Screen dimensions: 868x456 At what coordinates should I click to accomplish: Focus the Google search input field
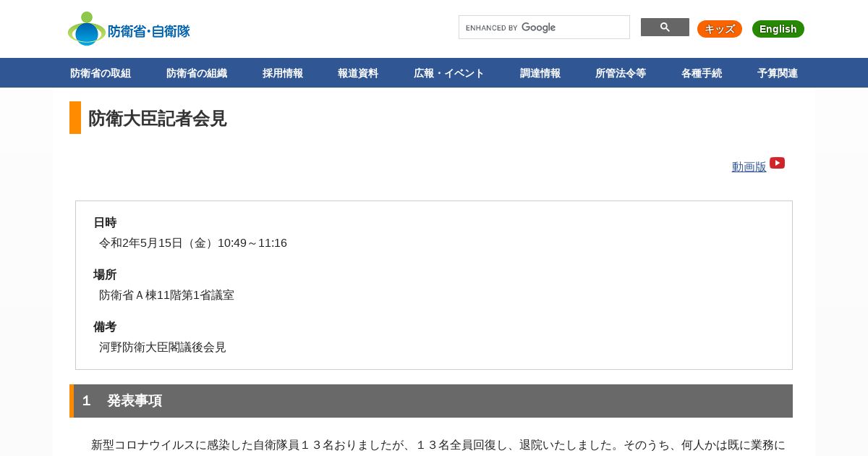[x=544, y=28]
